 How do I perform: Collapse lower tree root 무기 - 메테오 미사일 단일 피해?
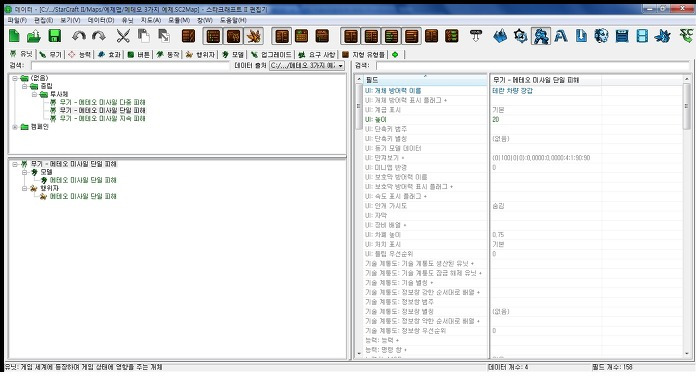[15, 164]
